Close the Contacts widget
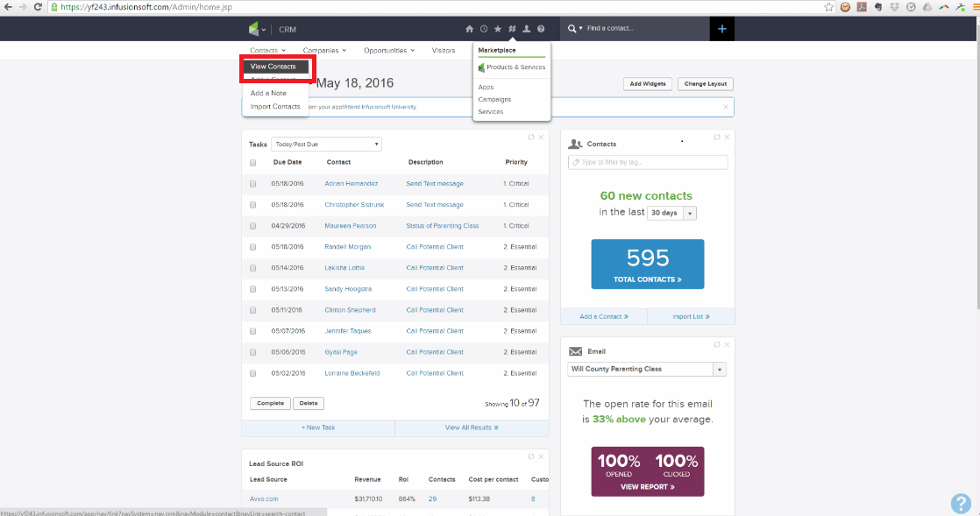 click(727, 137)
